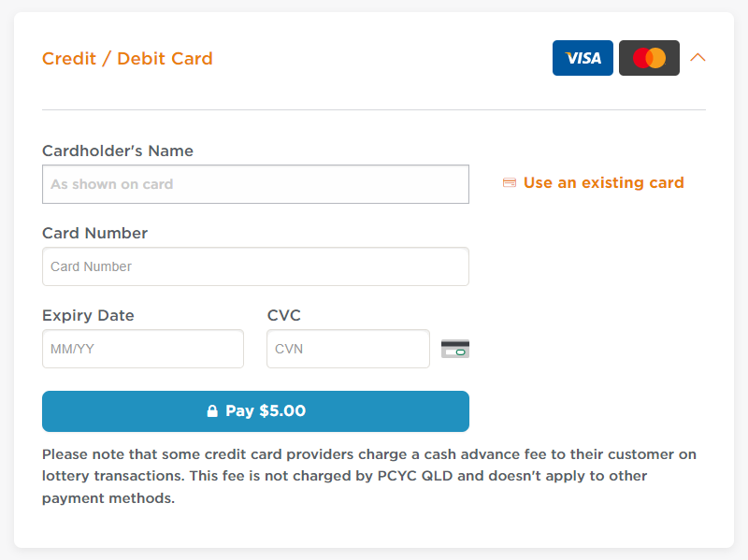The height and width of the screenshot is (560, 748).
Task: Click the orange Visa brand badge
Action: tap(583, 58)
